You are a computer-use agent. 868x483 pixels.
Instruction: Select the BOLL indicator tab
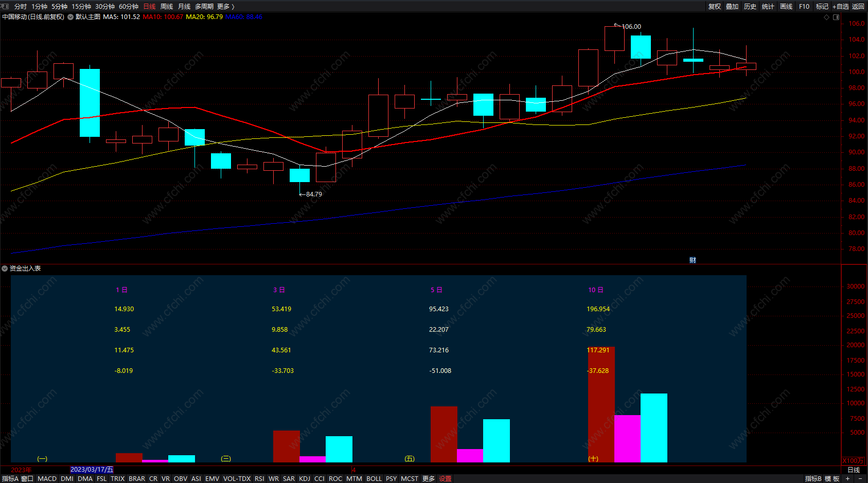pyautogui.click(x=374, y=479)
